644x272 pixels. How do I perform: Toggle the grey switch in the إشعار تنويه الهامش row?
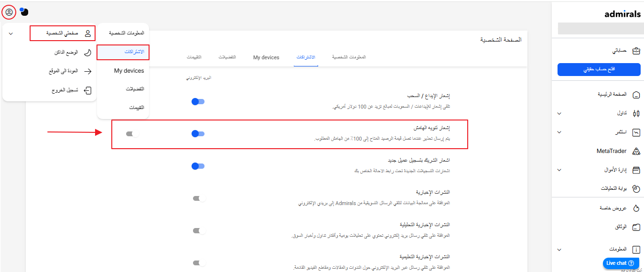tap(132, 134)
